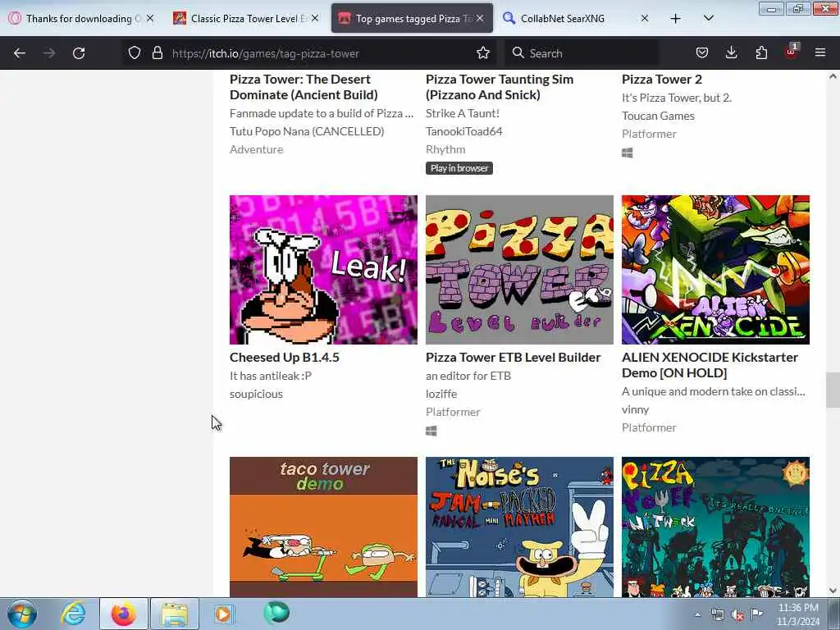Open the Pizza Tower Network thumbnail

point(715,527)
